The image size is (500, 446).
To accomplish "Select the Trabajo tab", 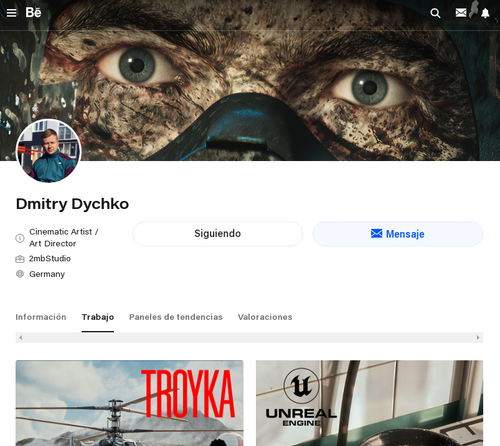I will tap(98, 317).
